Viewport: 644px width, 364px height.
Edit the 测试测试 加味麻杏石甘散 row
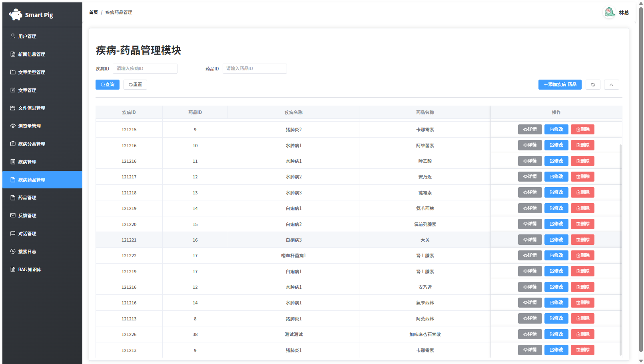556,334
